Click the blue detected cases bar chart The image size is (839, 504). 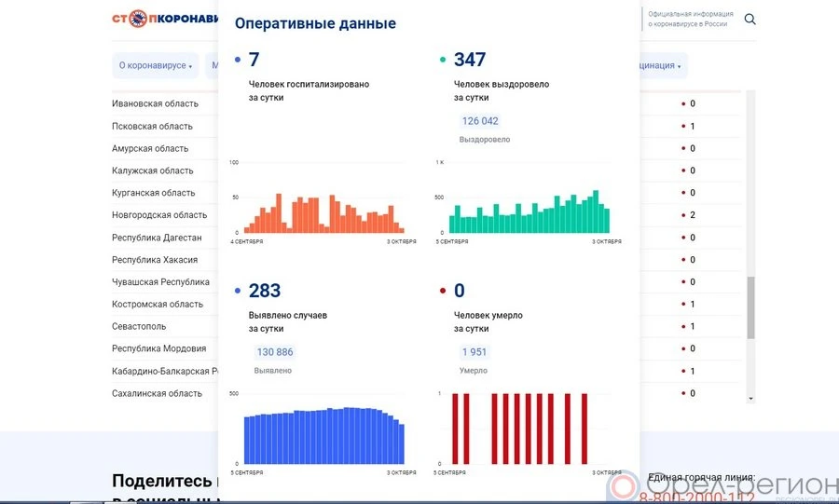click(324, 436)
